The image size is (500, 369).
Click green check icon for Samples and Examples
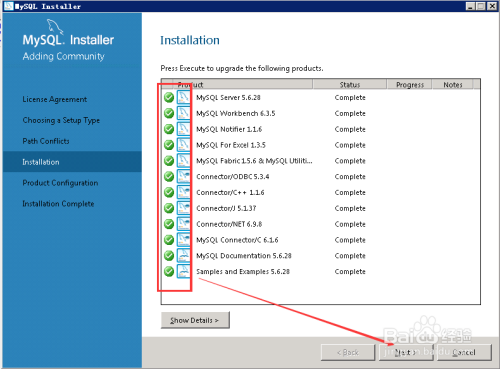pyautogui.click(x=169, y=272)
